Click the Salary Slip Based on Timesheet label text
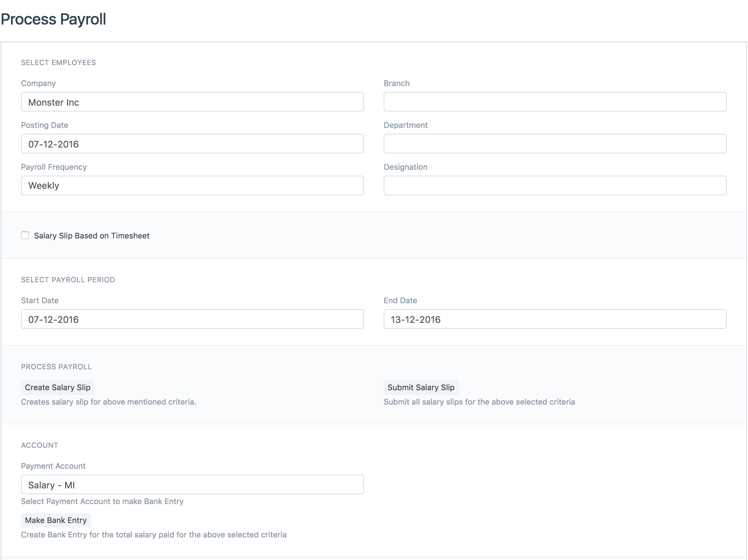748x560 pixels. pos(91,236)
